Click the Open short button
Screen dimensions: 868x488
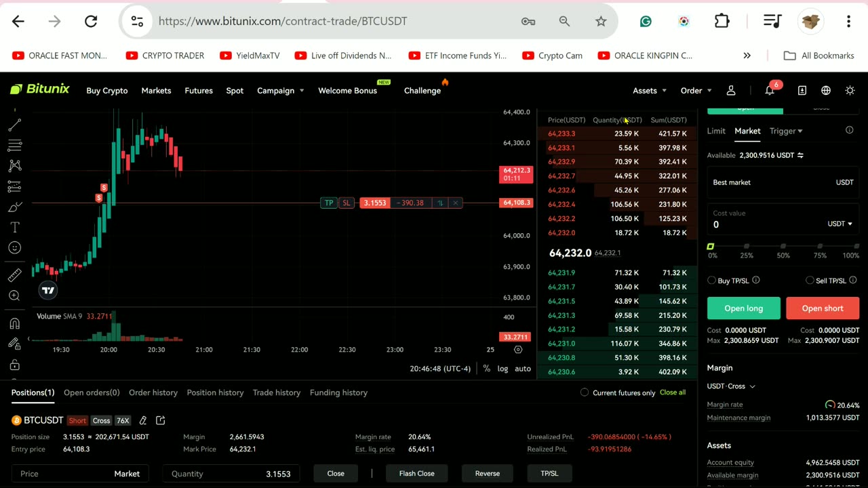(x=823, y=308)
